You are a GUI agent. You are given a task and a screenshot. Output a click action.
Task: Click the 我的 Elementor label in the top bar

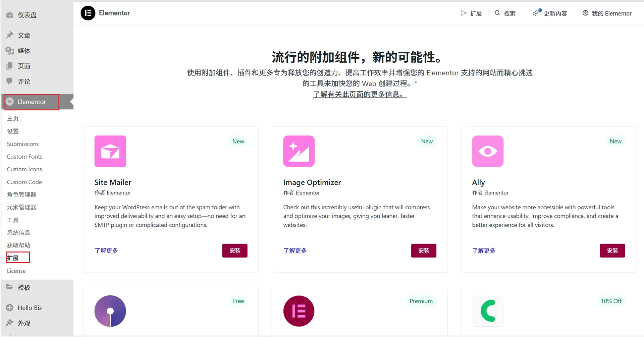612,13
